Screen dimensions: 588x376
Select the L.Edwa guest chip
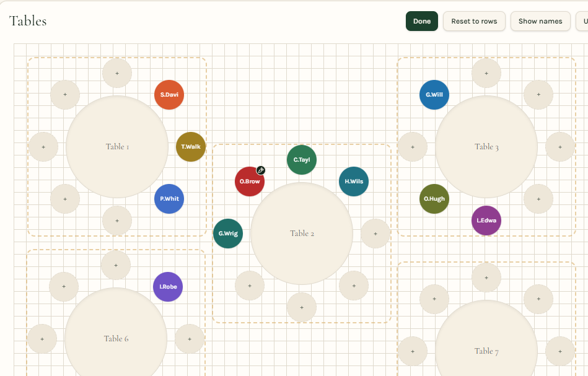[x=486, y=221]
